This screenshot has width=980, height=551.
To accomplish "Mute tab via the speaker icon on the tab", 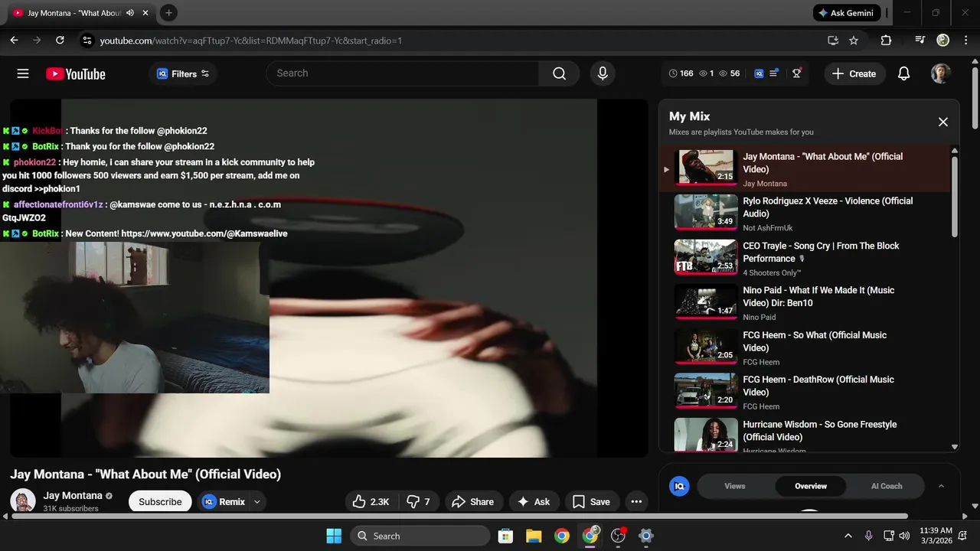I will 130,13.
